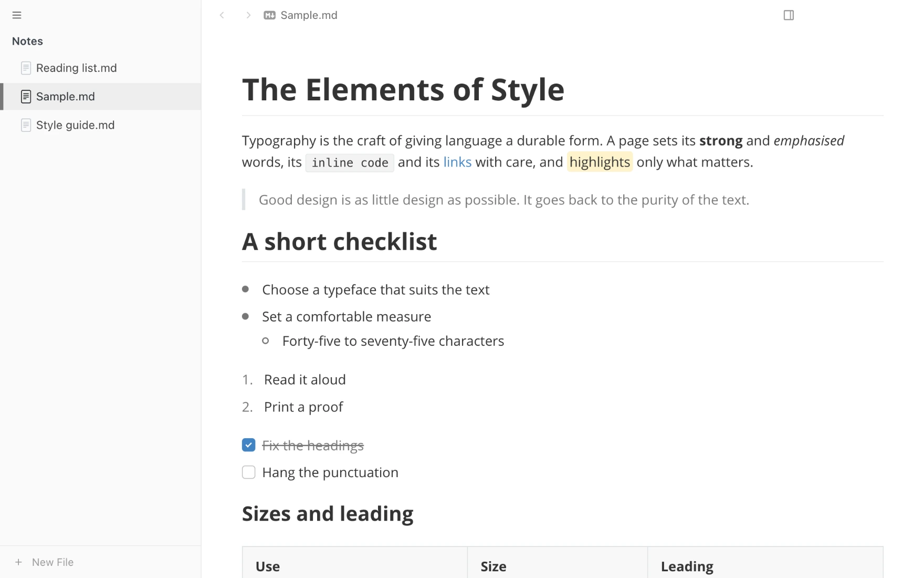Open Style guide.md note
The image size is (924, 578).
pyautogui.click(x=100, y=125)
